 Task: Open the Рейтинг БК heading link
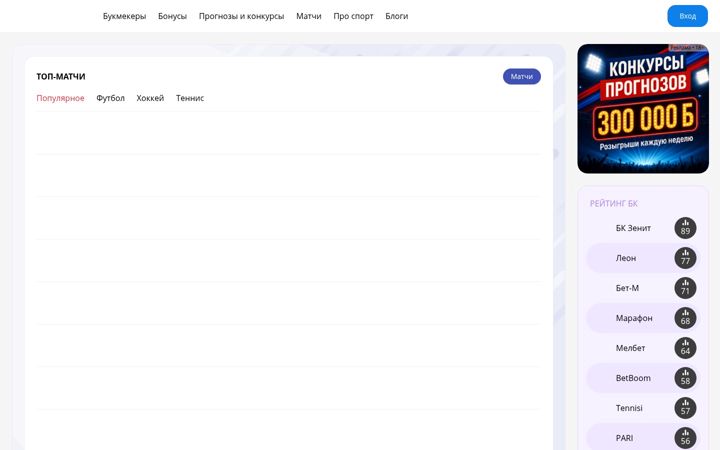pos(613,203)
